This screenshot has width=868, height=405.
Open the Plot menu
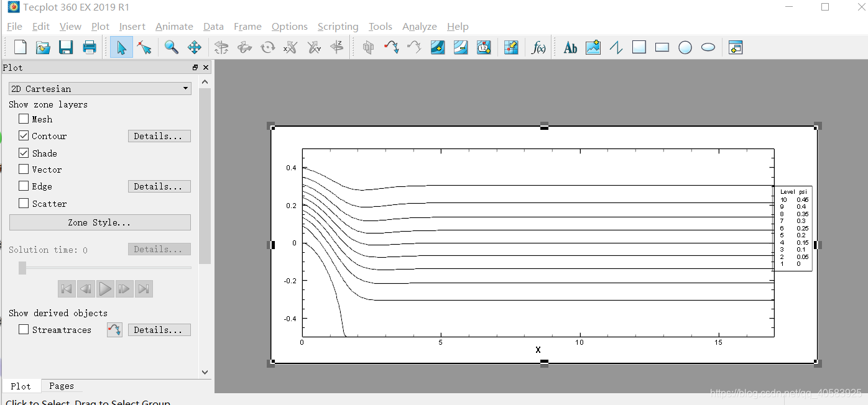(x=100, y=26)
